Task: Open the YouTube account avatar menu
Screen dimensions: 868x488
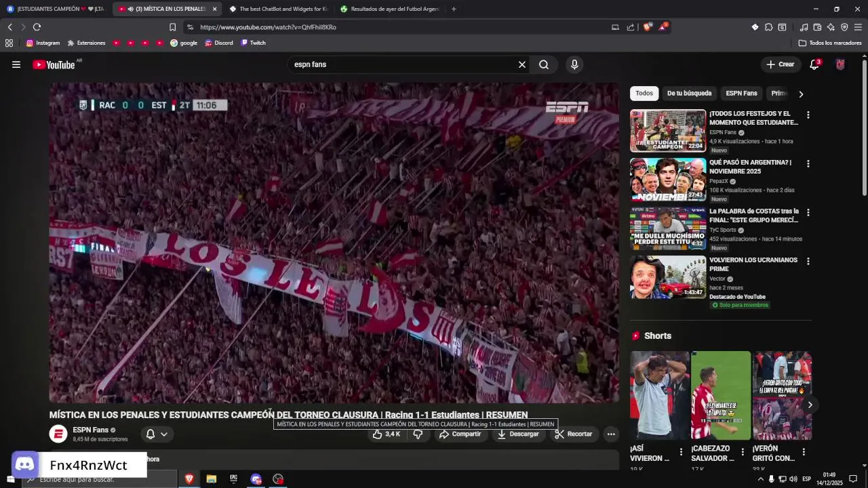Action: pyautogui.click(x=840, y=64)
